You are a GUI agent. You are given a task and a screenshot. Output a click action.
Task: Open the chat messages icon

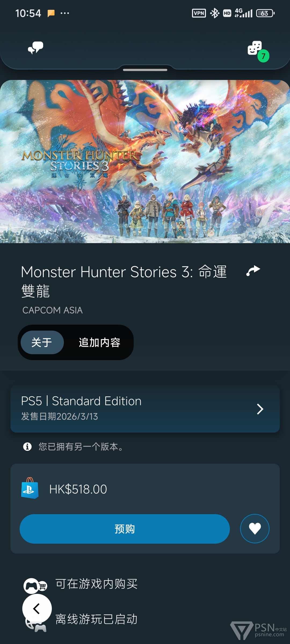36,48
